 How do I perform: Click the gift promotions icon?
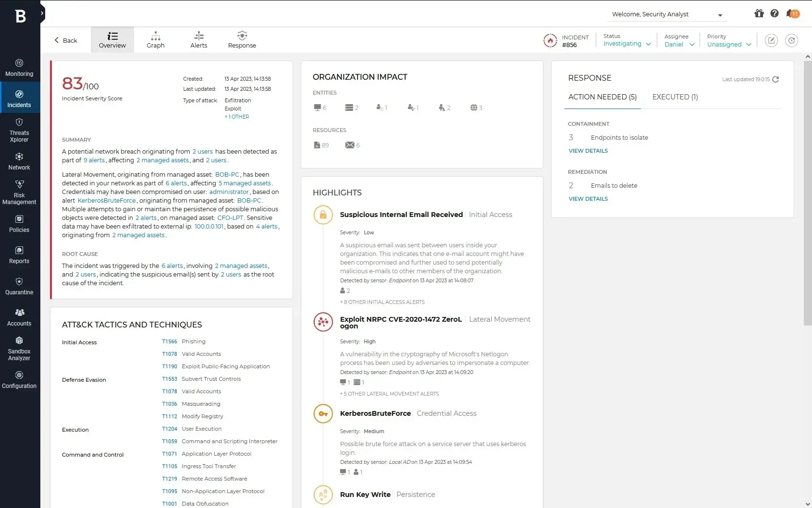(x=759, y=14)
